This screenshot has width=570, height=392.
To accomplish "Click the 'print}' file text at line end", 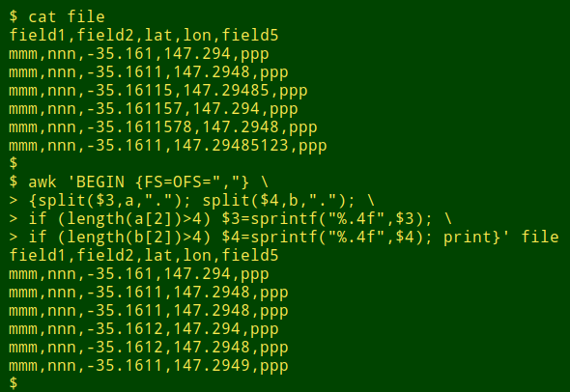I will point(501,237).
